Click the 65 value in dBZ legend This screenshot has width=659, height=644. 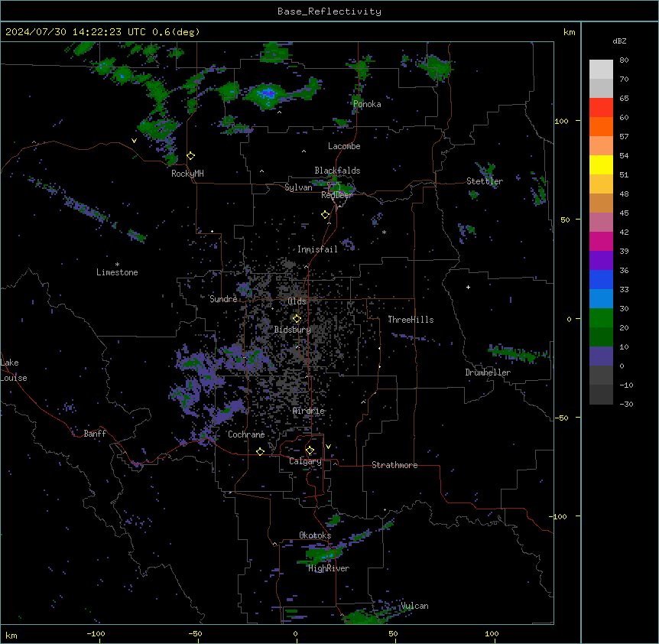pos(624,98)
